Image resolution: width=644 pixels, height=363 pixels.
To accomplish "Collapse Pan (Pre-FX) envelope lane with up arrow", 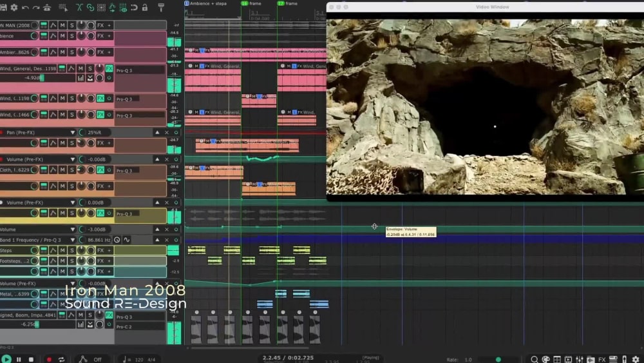I will coord(157,132).
